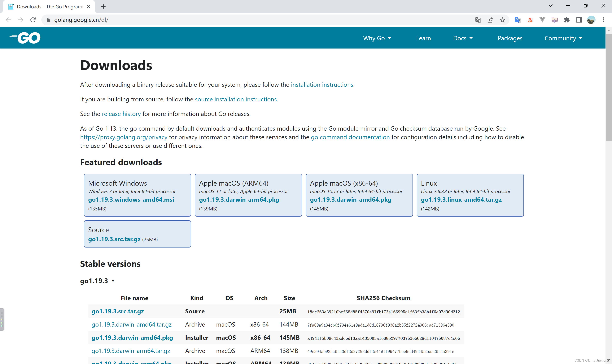This screenshot has height=364, width=612.
Task: Bookmark this page with star icon
Action: coord(502,20)
